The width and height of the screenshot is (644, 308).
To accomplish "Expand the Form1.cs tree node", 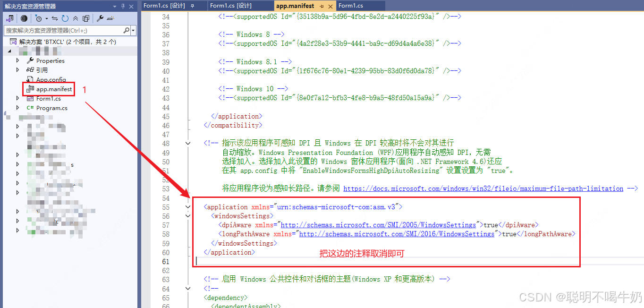I will point(18,98).
